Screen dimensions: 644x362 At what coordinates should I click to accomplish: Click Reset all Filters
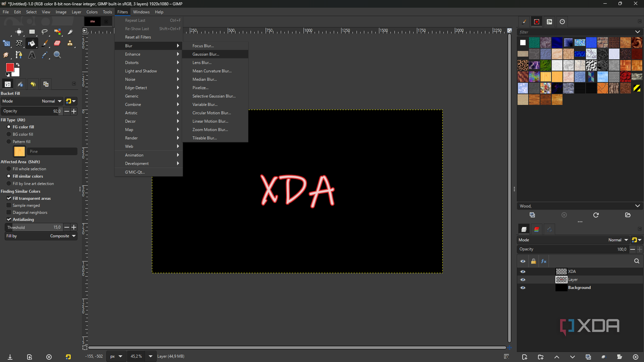tap(149, 37)
